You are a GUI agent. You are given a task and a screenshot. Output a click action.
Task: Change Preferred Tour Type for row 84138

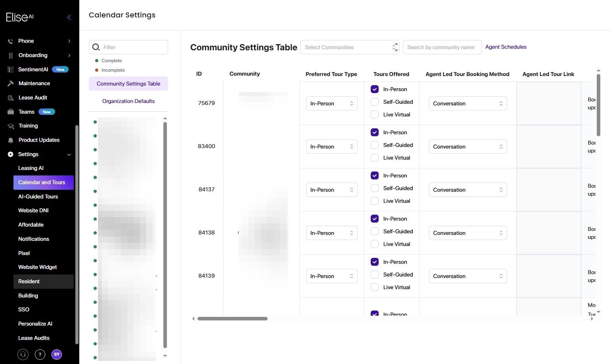tap(331, 233)
